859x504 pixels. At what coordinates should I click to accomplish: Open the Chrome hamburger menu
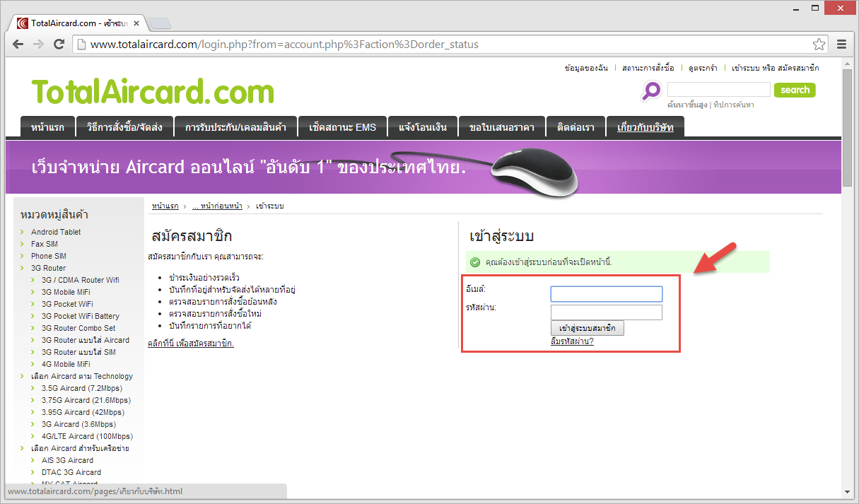click(842, 45)
